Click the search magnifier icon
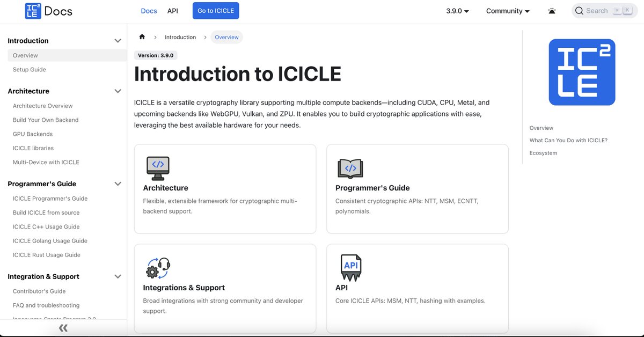This screenshot has width=644, height=337. (579, 11)
